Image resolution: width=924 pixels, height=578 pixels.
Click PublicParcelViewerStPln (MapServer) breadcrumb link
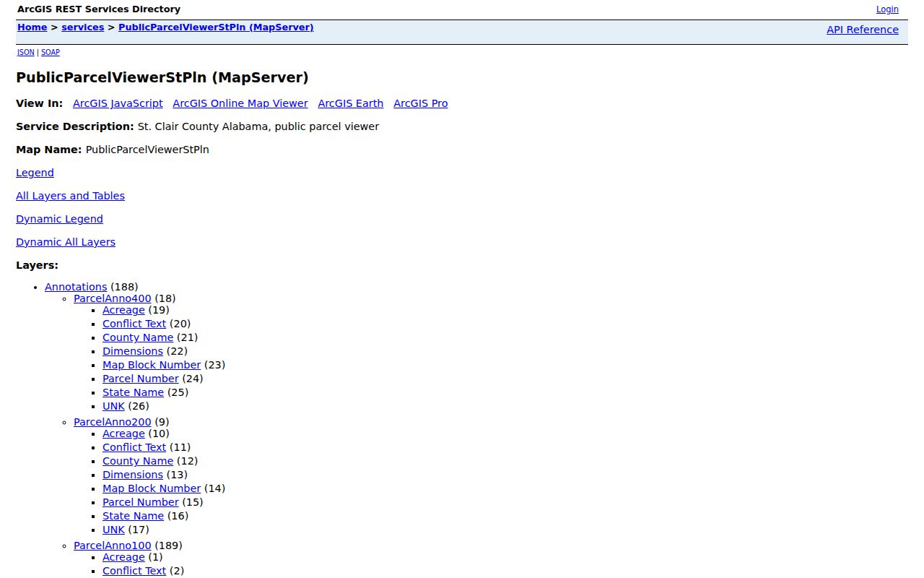[216, 27]
